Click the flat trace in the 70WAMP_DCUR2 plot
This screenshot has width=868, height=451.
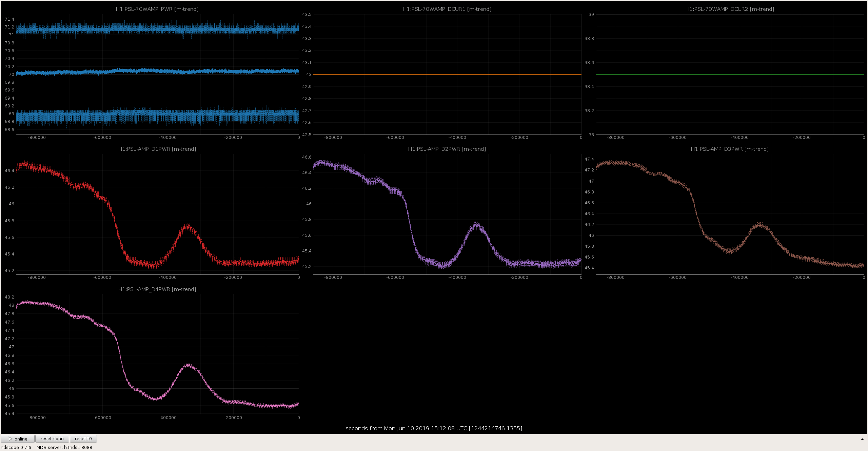(x=730, y=74)
